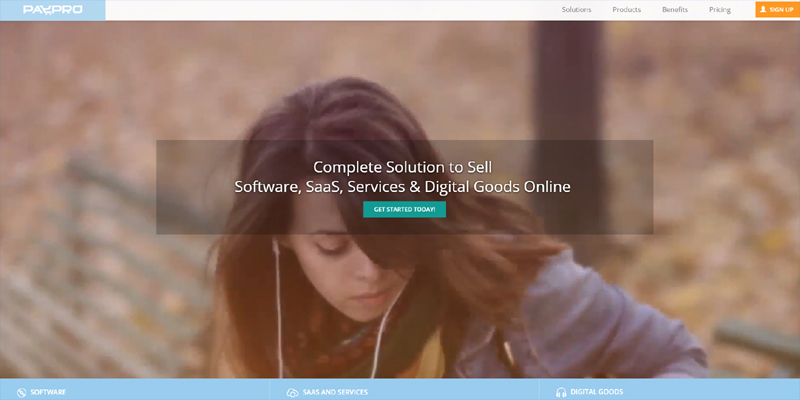This screenshot has height=400, width=800.
Task: Click the white earphone cord in hero image
Action: pyautogui.click(x=277, y=300)
